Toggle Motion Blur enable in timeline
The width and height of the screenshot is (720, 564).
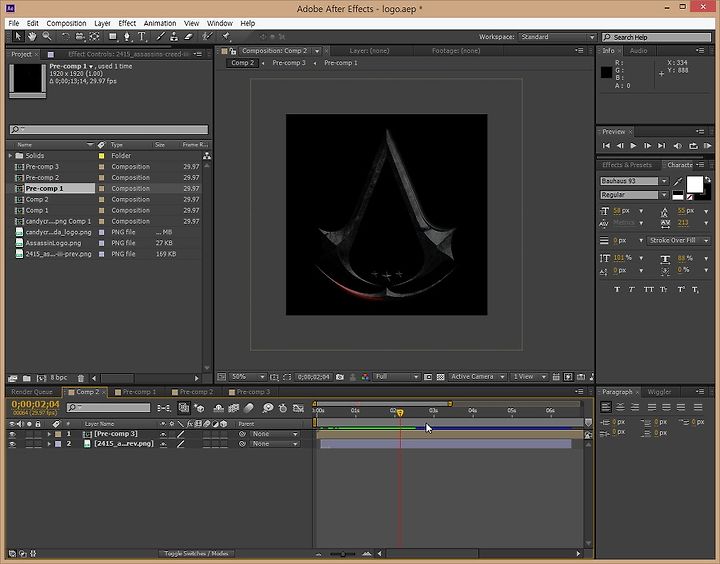[248, 407]
